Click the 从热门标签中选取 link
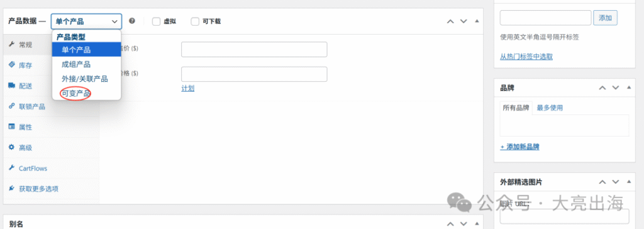The width and height of the screenshot is (644, 229). 526,57
